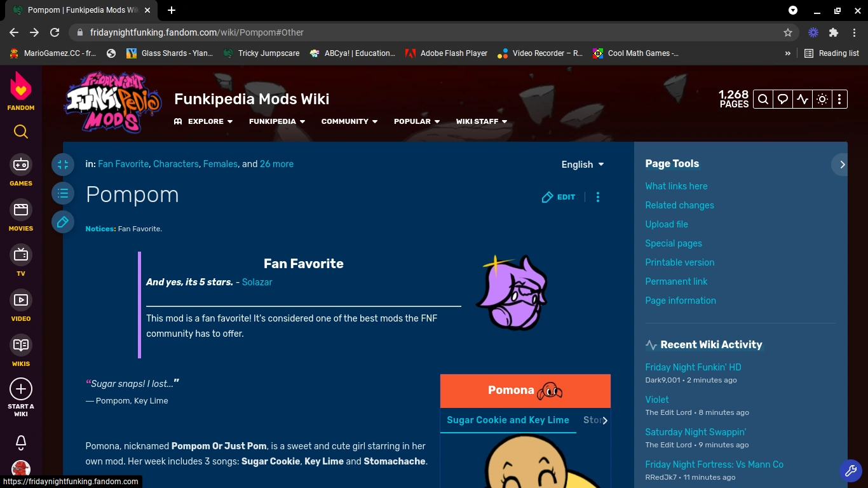Open the wiki header more options menu

pos(839,99)
